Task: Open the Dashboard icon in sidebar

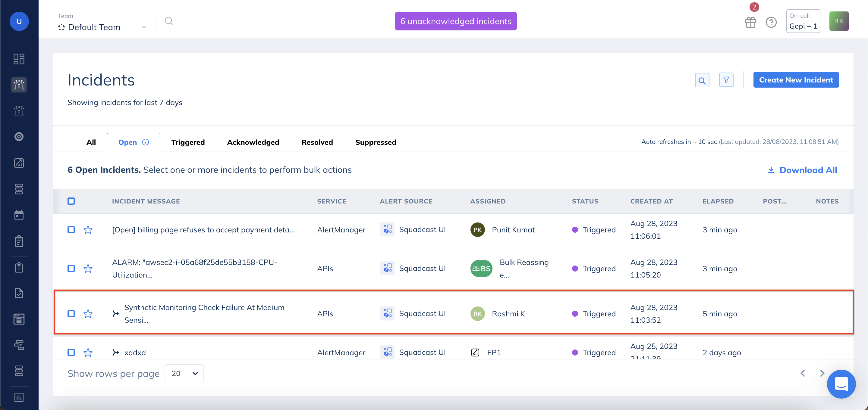Action: [x=19, y=59]
